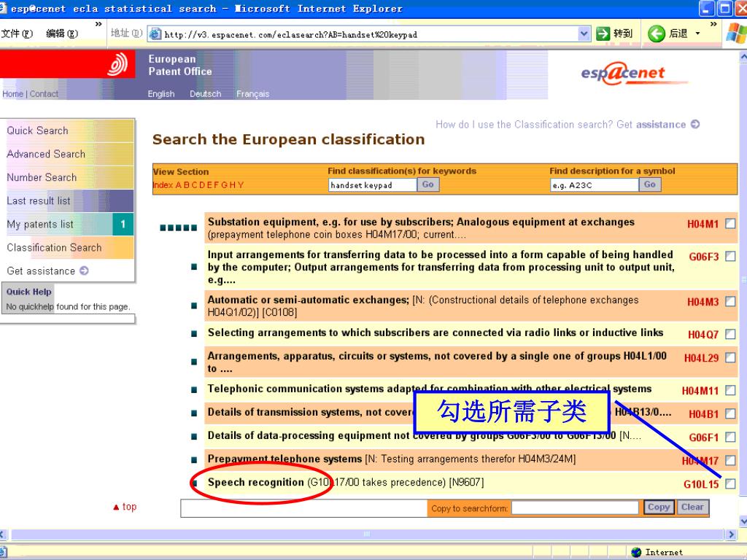Tick the H04M3 classification checkbox

tap(729, 301)
